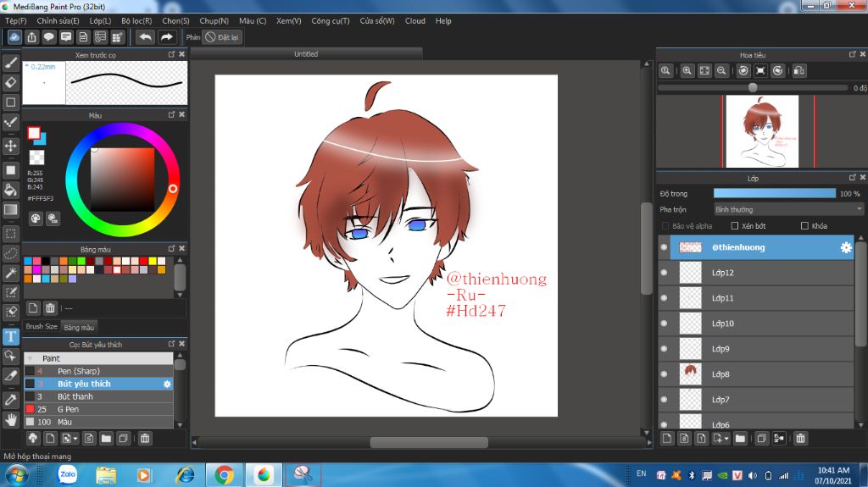
Task: Select the Hand pan tool
Action: point(10,419)
